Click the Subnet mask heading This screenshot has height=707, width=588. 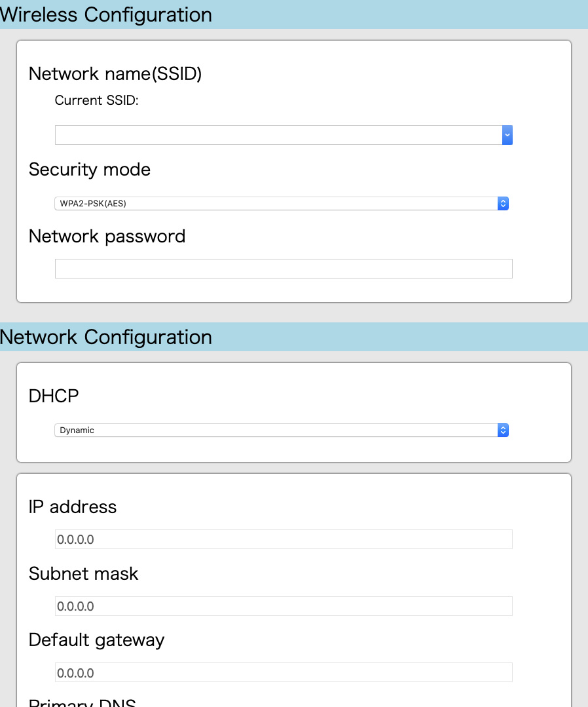pos(83,573)
